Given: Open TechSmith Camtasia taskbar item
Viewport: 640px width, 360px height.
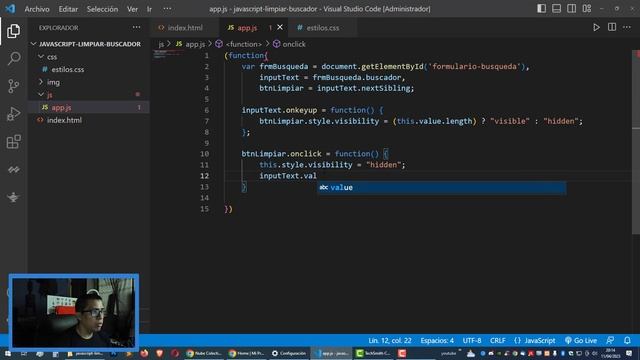Looking at the screenshot, I should pyautogui.click(x=373, y=353).
